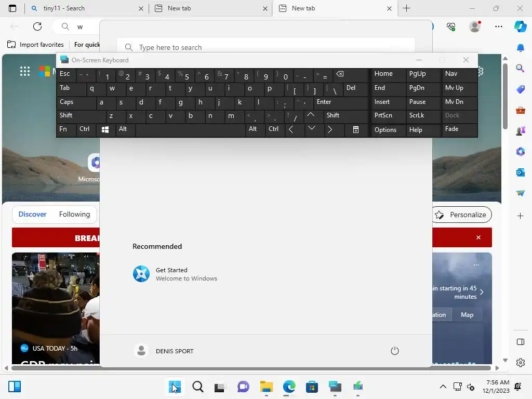Open the Edge profile avatar
The height and width of the screenshot is (399, 532).
click(475, 26)
